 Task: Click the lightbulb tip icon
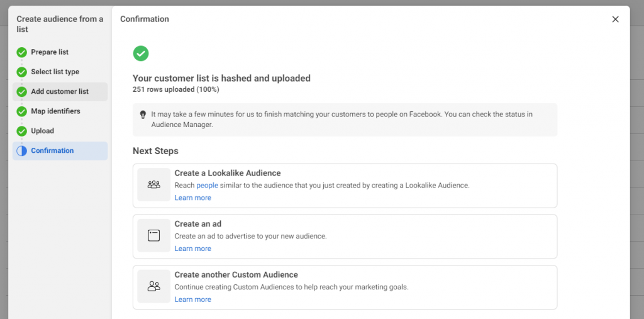click(x=143, y=115)
